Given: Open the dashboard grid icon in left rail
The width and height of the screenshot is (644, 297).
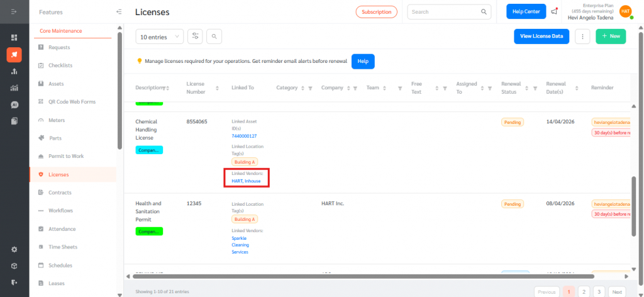Looking at the screenshot, I should 14,38.
